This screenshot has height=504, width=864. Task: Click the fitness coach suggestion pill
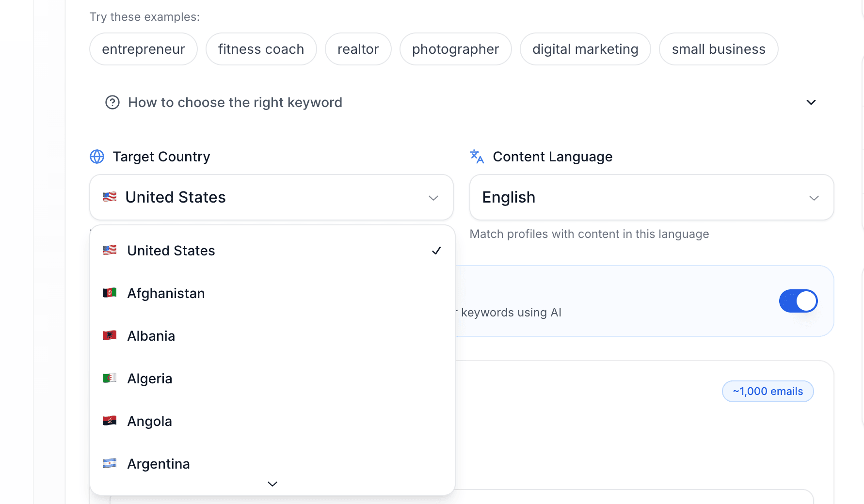[261, 49]
